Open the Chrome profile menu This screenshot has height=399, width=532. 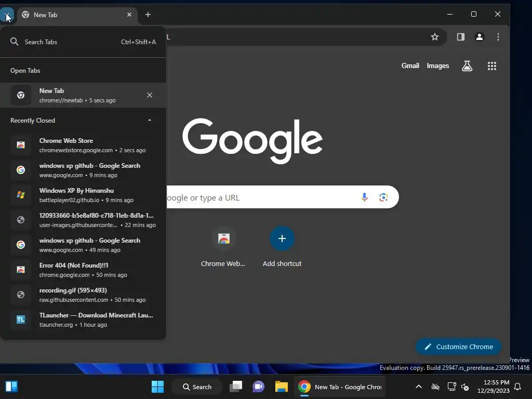tap(480, 37)
